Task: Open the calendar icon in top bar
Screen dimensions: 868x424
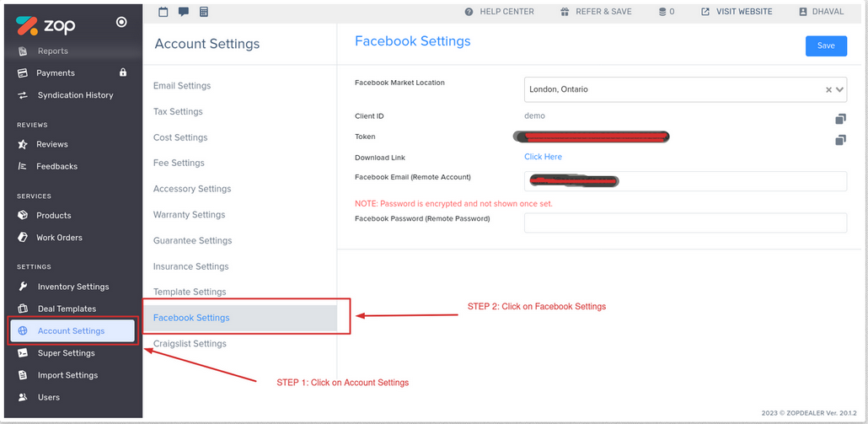Action: pos(163,12)
